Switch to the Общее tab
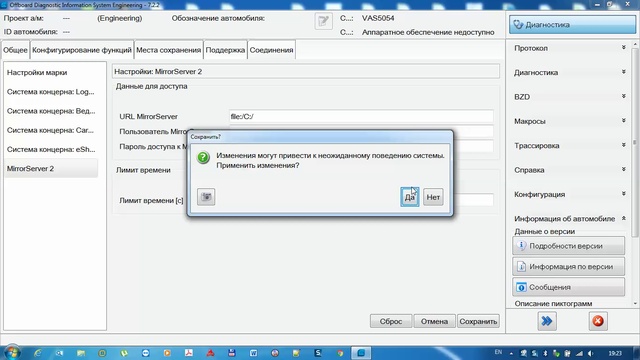 point(15,50)
